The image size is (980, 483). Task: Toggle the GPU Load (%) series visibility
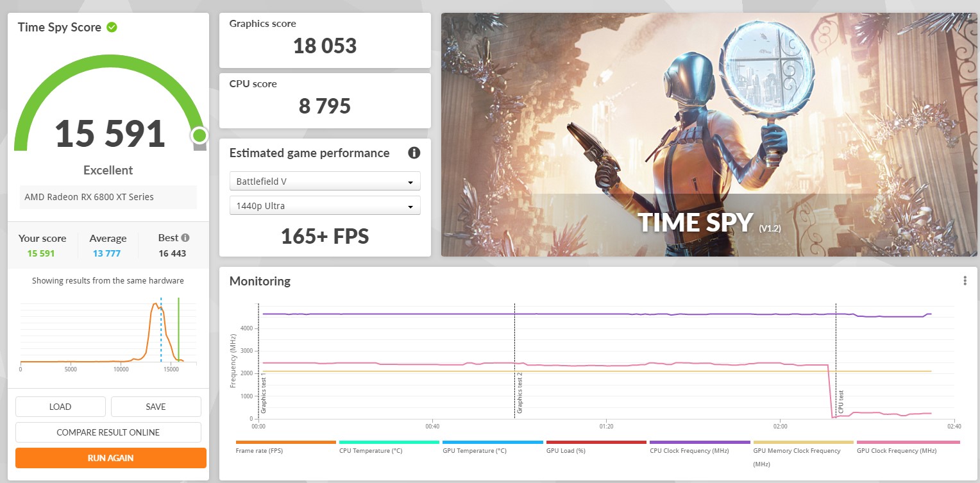pos(596,442)
